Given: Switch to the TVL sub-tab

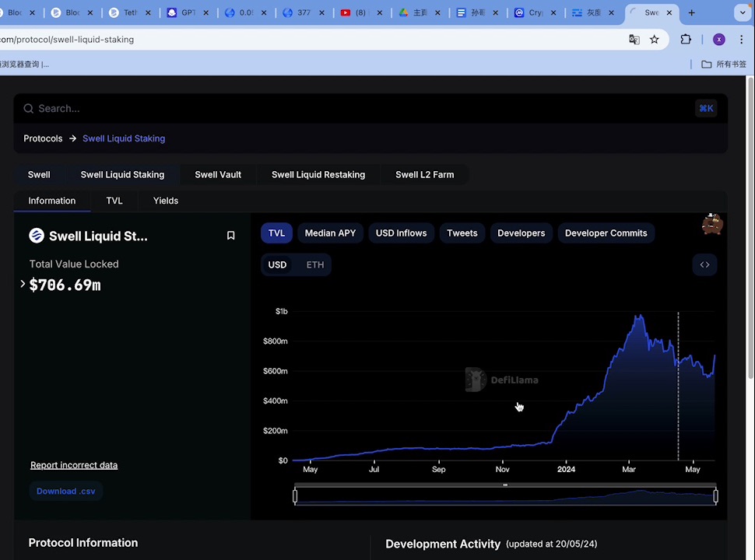Looking at the screenshot, I should 114,201.
